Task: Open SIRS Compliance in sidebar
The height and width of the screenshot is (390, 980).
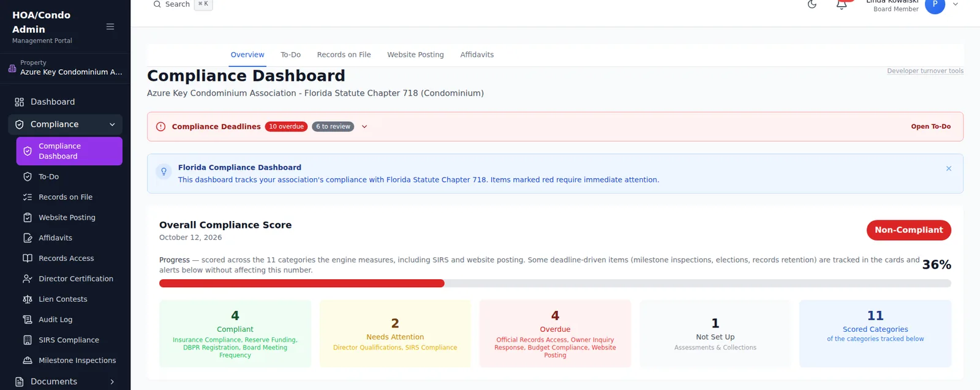Action: [69, 340]
